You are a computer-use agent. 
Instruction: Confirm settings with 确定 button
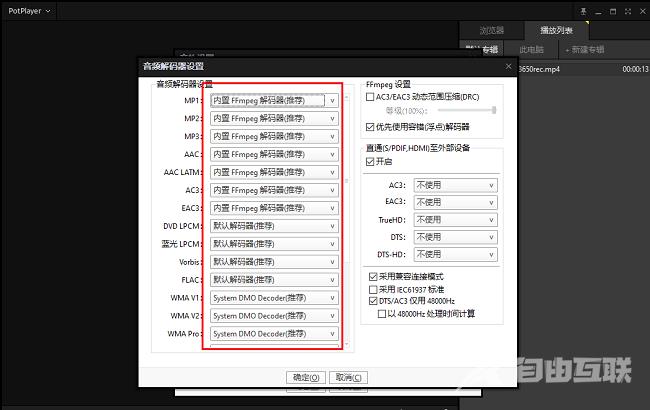tap(304, 377)
